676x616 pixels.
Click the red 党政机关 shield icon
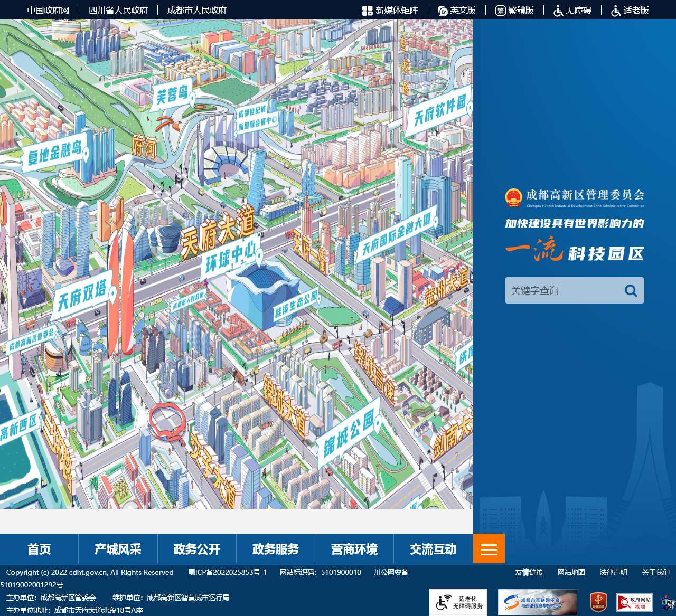598,602
